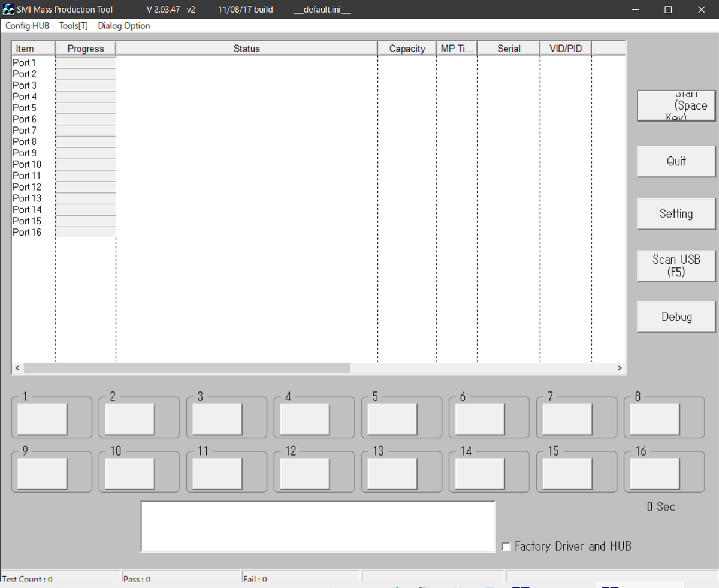The height and width of the screenshot is (588, 719).
Task: Click the Progress column header
Action: 86,49
